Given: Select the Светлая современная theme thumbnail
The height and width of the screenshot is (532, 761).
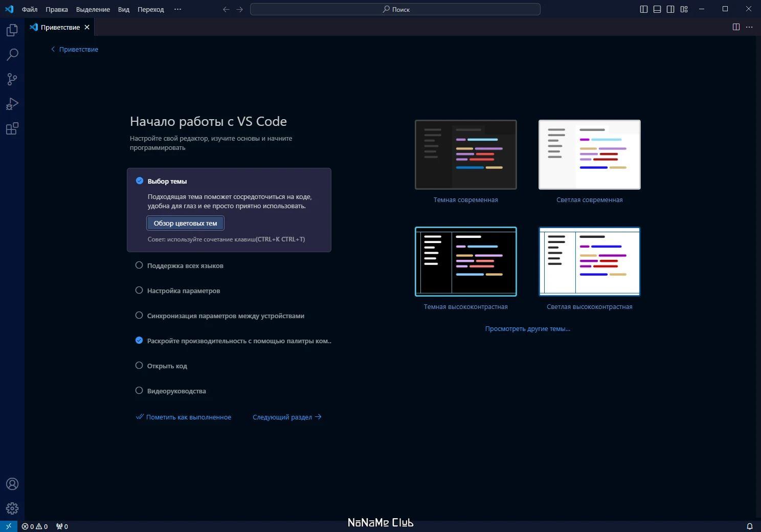Looking at the screenshot, I should click(x=590, y=154).
